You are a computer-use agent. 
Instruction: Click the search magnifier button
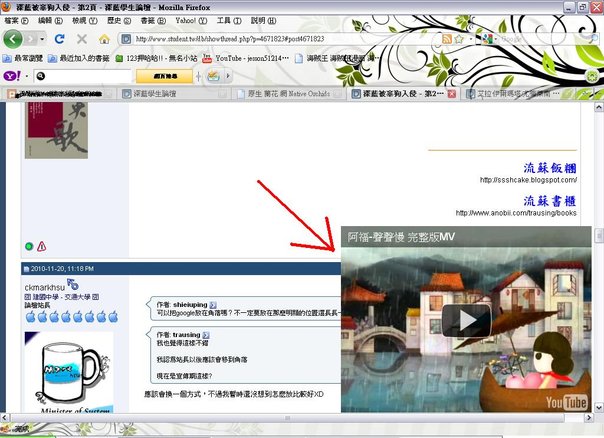point(594,39)
